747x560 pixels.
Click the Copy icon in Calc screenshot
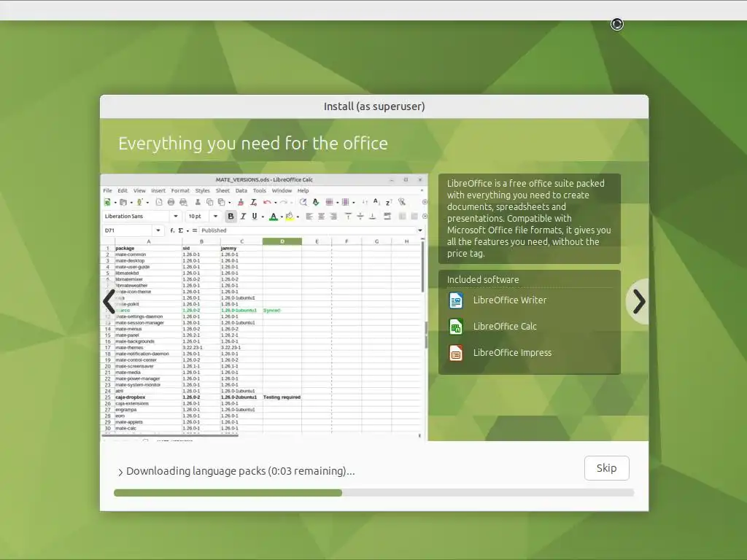209,203
